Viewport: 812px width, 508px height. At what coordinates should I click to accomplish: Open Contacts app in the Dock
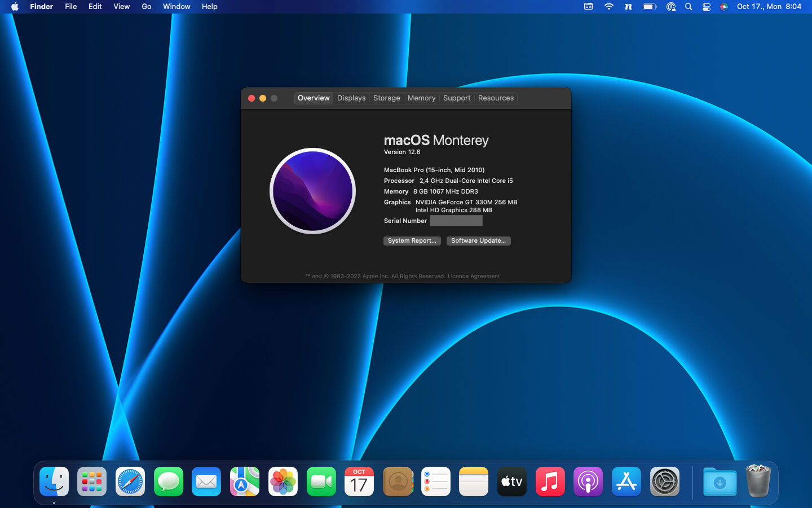[x=398, y=481]
